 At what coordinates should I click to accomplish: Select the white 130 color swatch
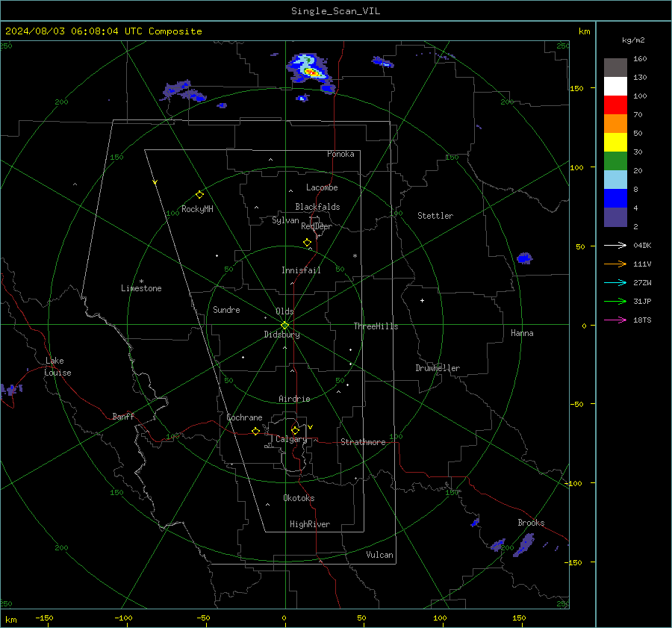[615, 87]
